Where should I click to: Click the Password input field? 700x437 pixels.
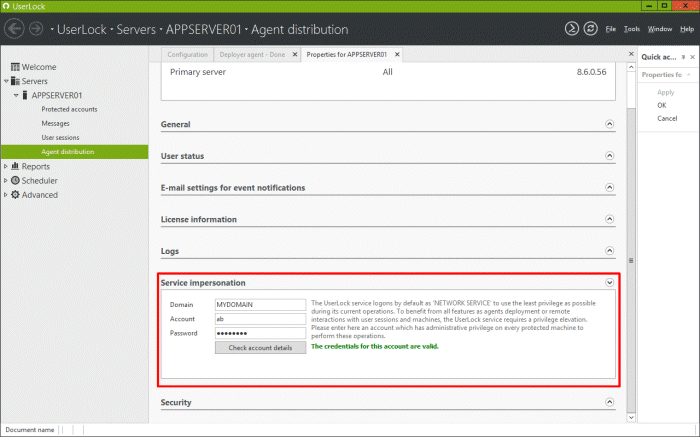(x=260, y=333)
